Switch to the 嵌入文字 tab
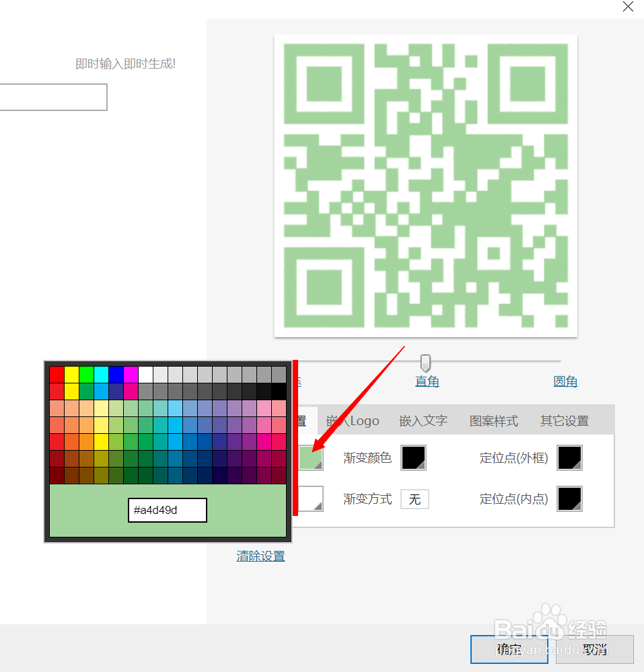Image resolution: width=644 pixels, height=672 pixels. (x=423, y=421)
